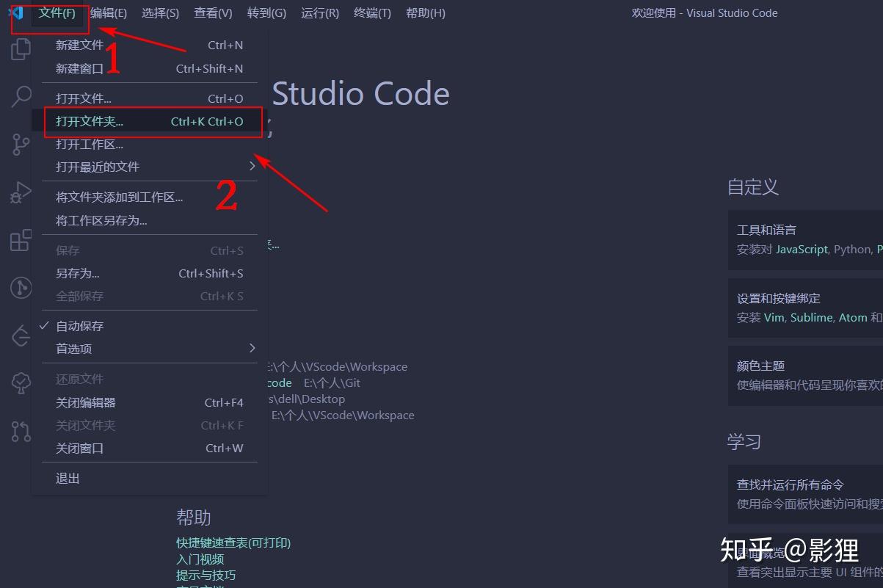Open the 编辑(E) menu
The height and width of the screenshot is (588, 883).
108,12
